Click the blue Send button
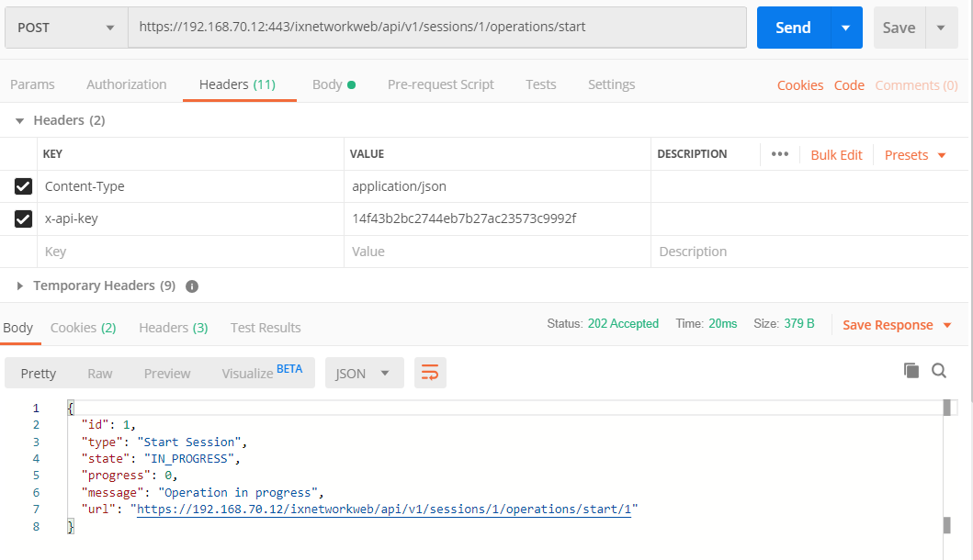Image resolution: width=973 pixels, height=560 pixels. click(x=793, y=28)
